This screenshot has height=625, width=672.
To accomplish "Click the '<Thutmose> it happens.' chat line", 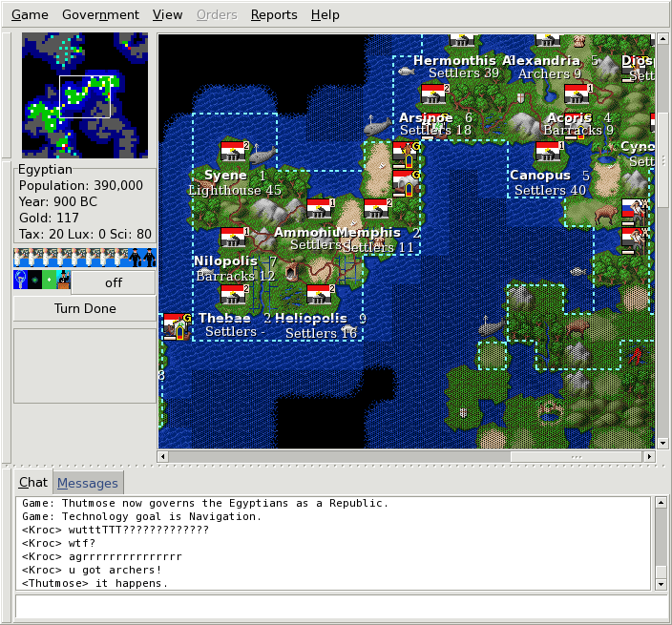I will [94, 583].
